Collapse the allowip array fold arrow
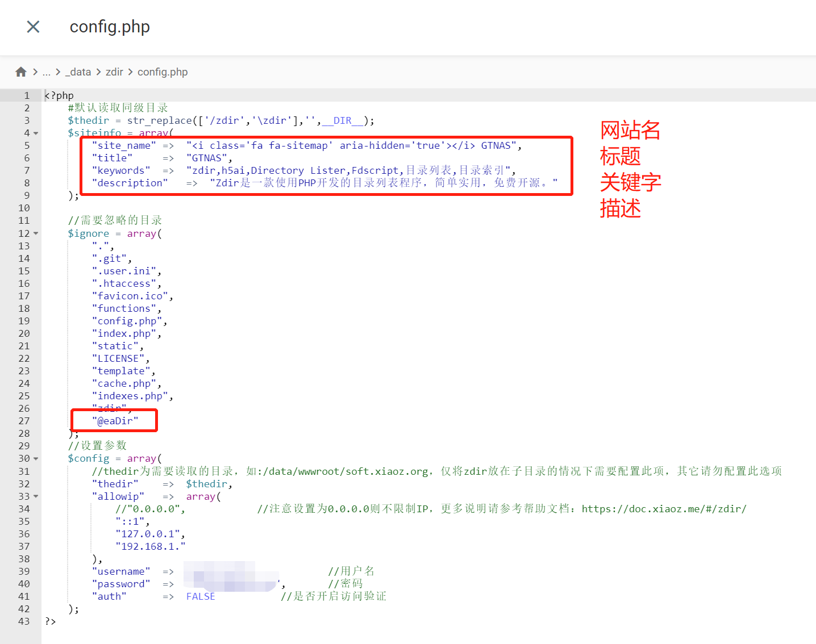Screen dimensions: 816x644 click(36, 496)
